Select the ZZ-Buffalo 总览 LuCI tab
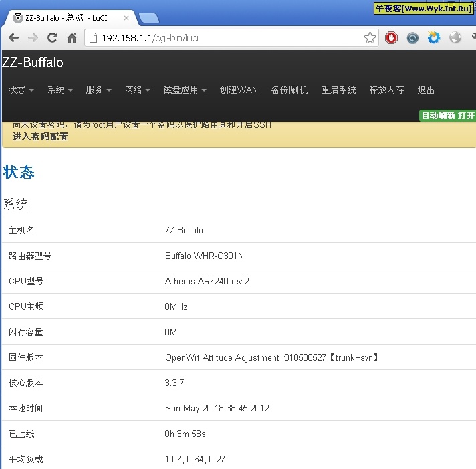 tap(70, 18)
